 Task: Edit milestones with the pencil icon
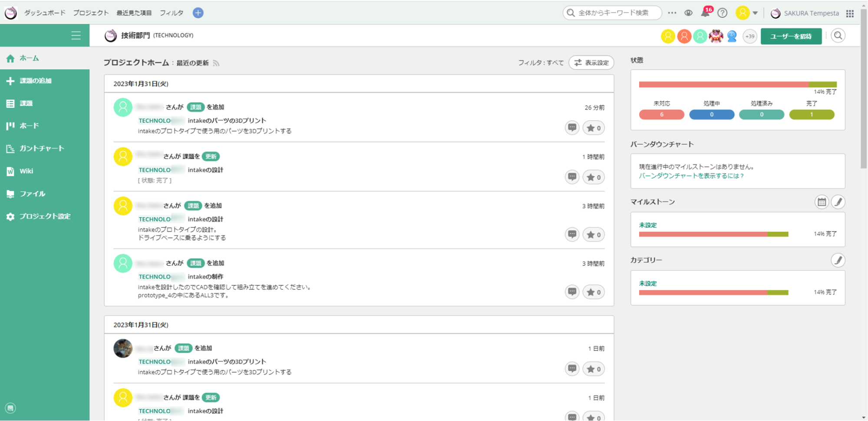pyautogui.click(x=838, y=202)
